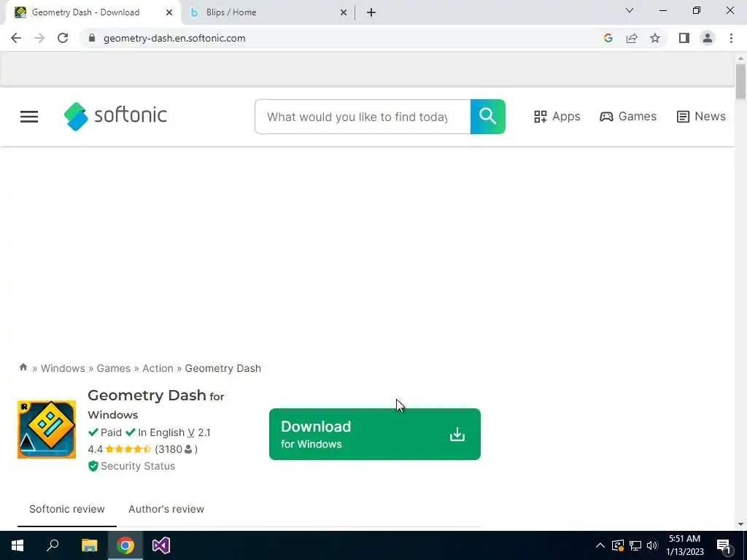This screenshot has height=560, width=747.
Task: Open File Explorer from the taskbar
Action: [x=89, y=545]
